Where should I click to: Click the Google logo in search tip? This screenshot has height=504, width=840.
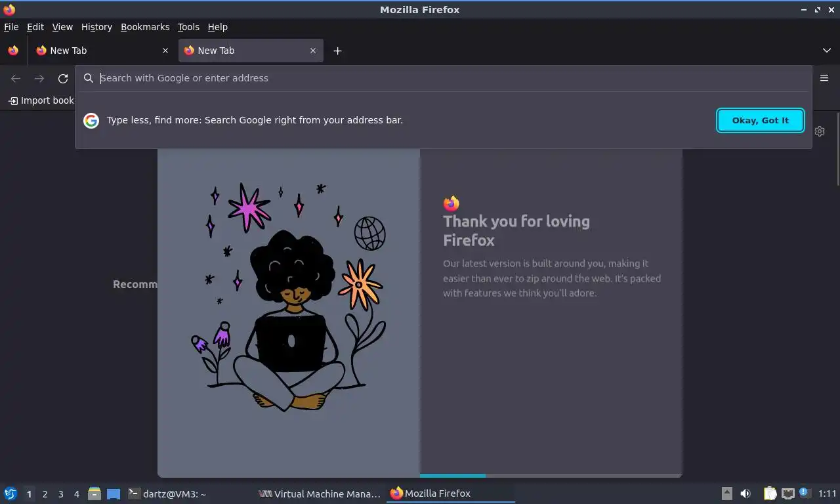(x=91, y=120)
